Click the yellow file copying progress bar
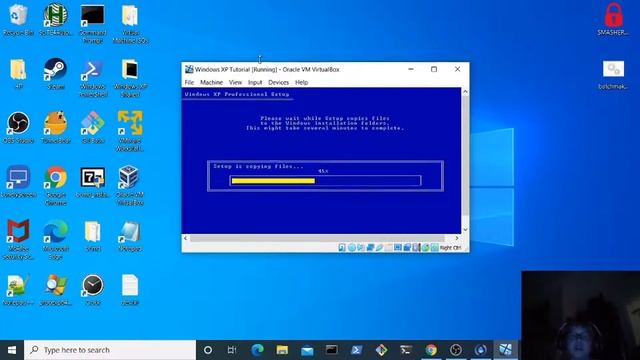The height and width of the screenshot is (360, 640). pyautogui.click(x=273, y=181)
